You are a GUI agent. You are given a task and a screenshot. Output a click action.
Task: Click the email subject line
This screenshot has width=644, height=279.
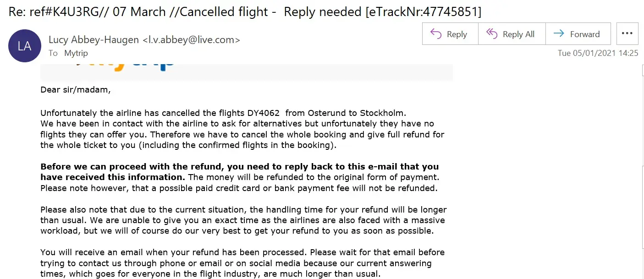coord(183,11)
